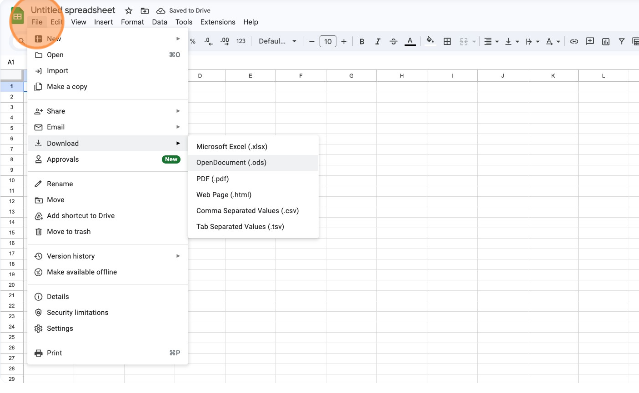Screen dimensions: 639x393
Task: Click the increase decimal places icon
Action: pos(225,41)
